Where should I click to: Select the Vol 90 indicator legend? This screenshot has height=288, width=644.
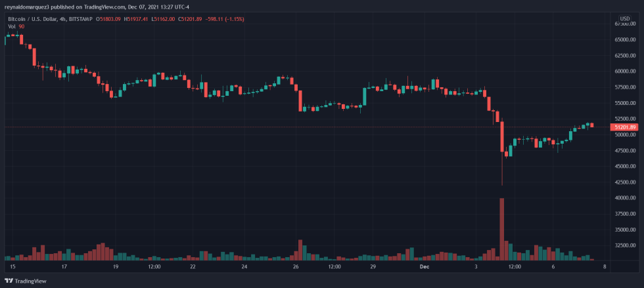[x=16, y=26]
